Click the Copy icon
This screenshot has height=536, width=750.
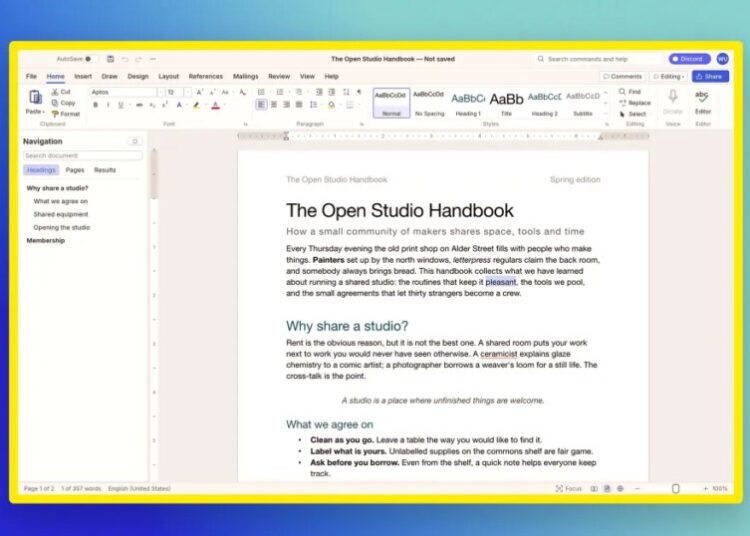(x=55, y=103)
